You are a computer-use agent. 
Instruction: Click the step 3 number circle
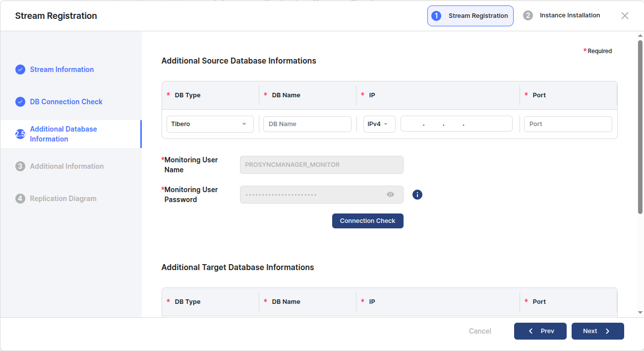[x=20, y=166]
